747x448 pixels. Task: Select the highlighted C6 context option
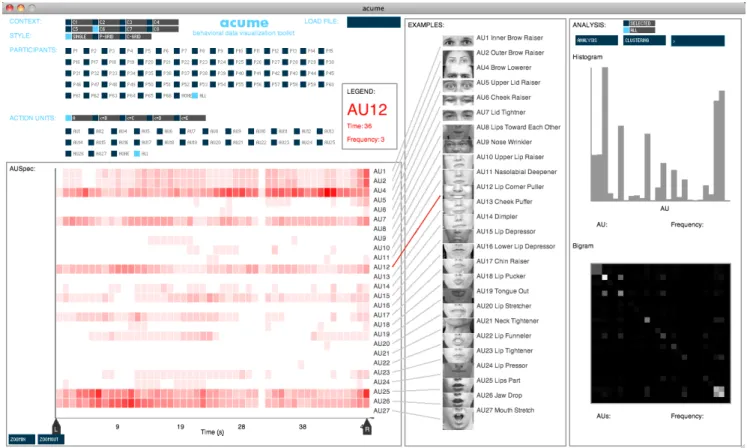(95, 29)
